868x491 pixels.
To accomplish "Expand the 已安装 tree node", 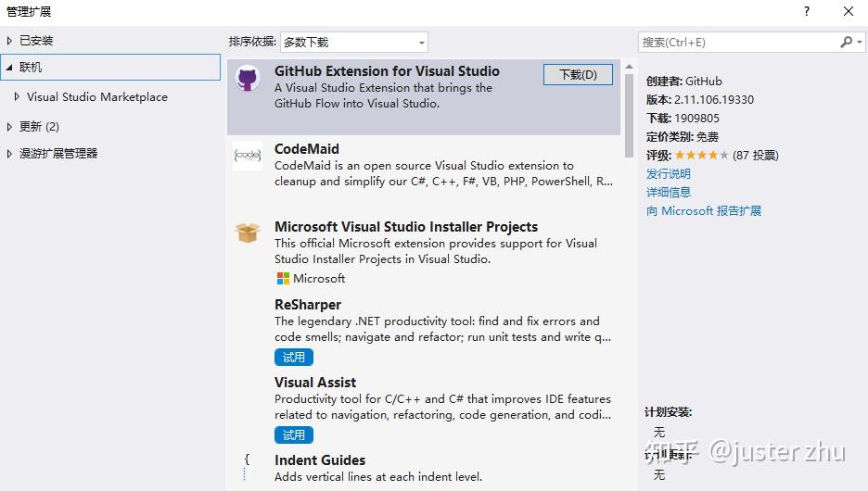I will [9, 41].
